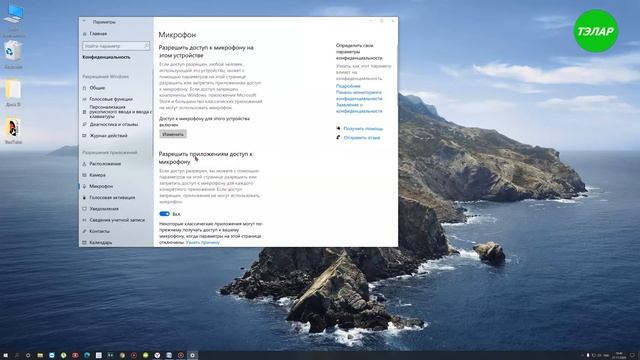
Task: Click the Конфиденциальность sidebar title
Action: click(106, 57)
